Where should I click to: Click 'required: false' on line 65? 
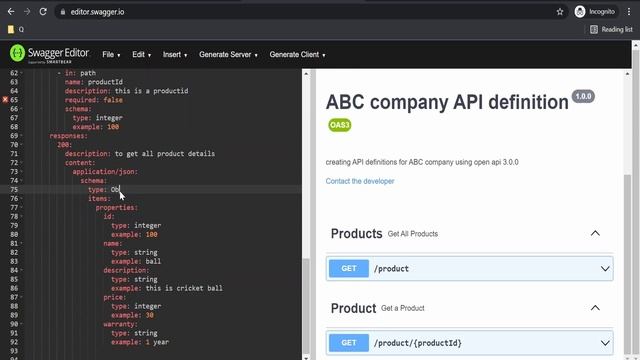(94, 100)
